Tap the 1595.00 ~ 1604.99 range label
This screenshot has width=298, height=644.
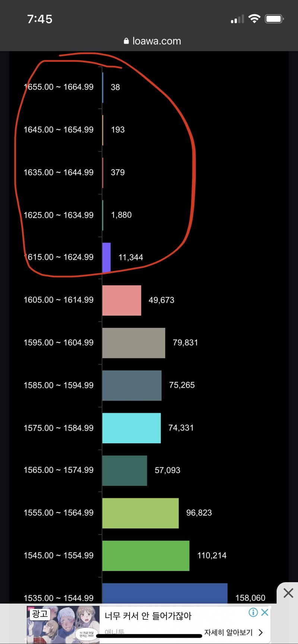(x=58, y=343)
